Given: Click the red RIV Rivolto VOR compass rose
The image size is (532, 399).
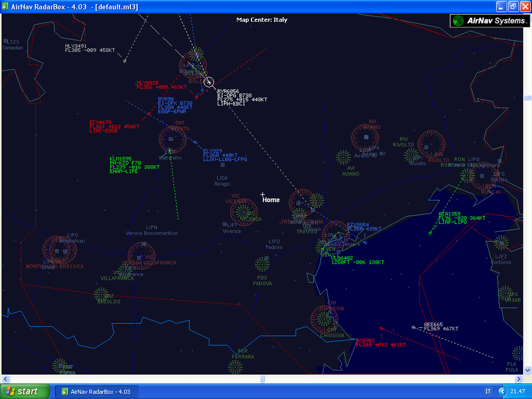Looking at the screenshot, I should [431, 144].
